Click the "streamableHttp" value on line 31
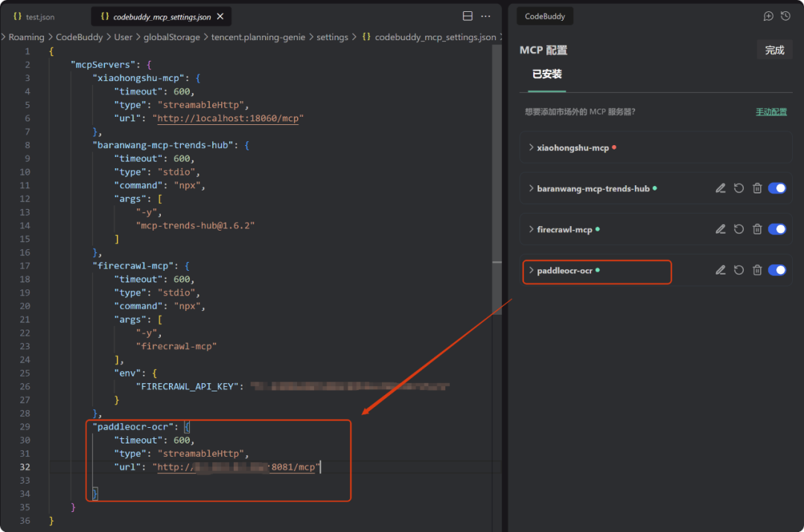 point(200,454)
